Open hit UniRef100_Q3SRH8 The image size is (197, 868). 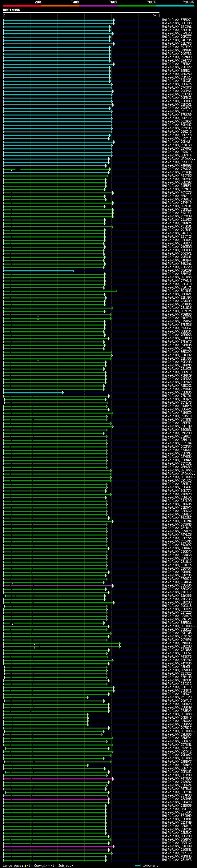177,799
